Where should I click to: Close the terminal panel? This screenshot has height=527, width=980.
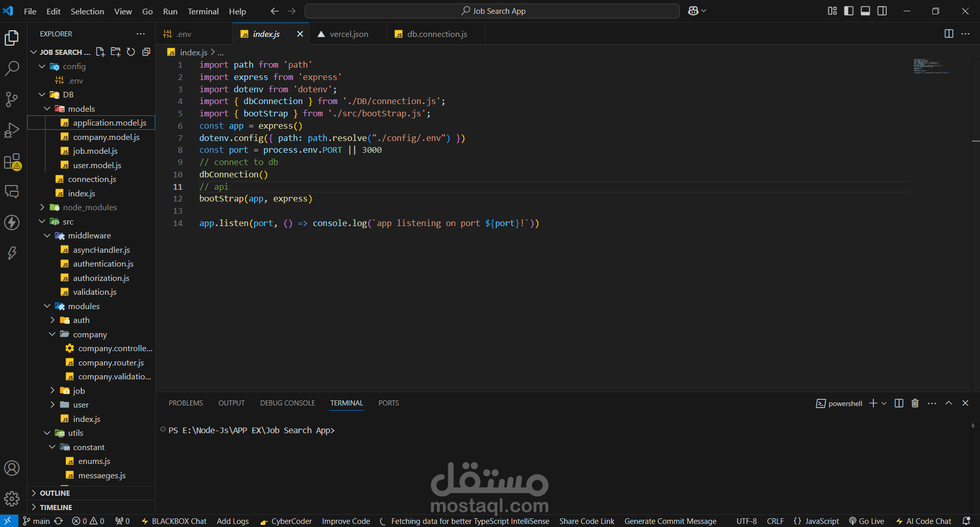pyautogui.click(x=965, y=403)
